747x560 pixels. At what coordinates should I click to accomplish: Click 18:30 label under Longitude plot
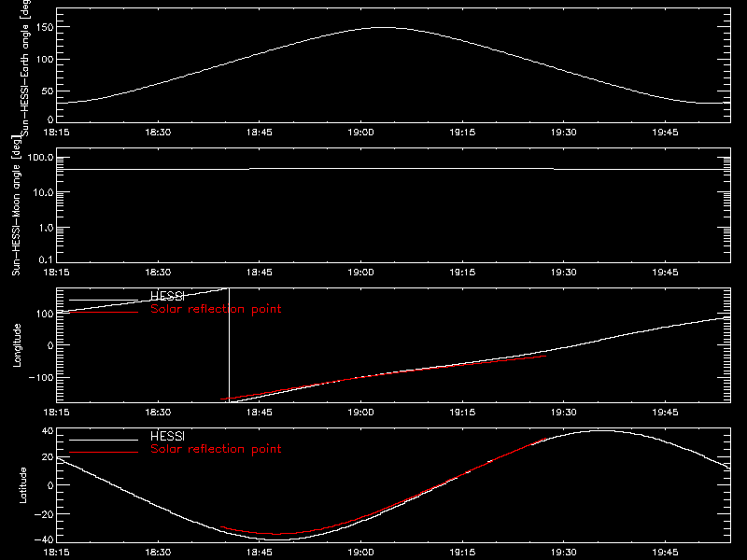pyautogui.click(x=158, y=412)
